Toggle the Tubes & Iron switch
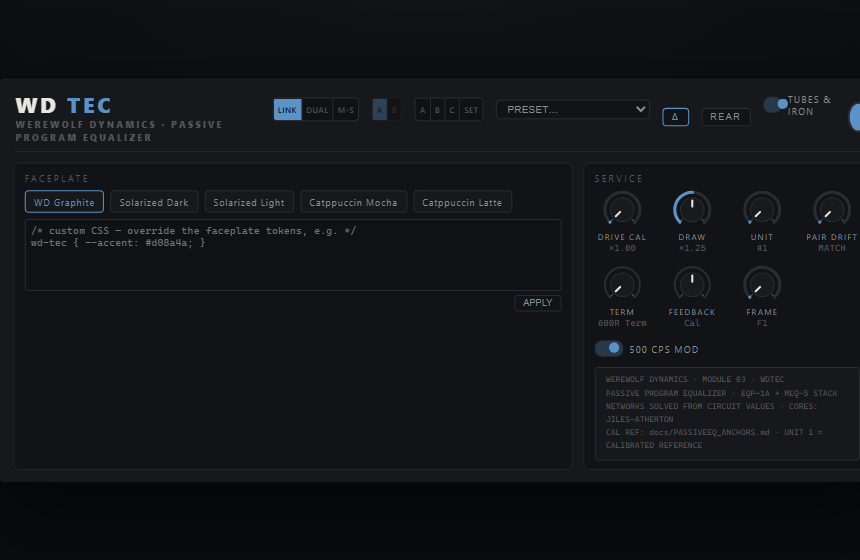Image resolution: width=860 pixels, height=560 pixels. [776, 104]
